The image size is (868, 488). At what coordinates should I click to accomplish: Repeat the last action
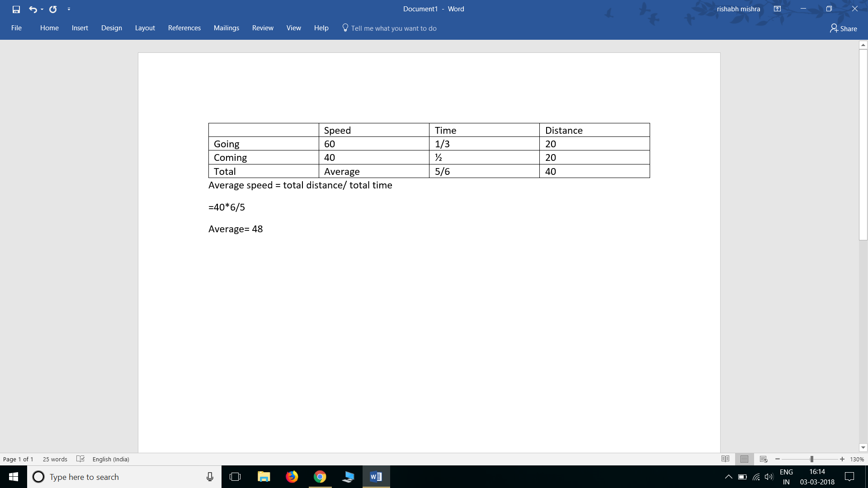(53, 9)
